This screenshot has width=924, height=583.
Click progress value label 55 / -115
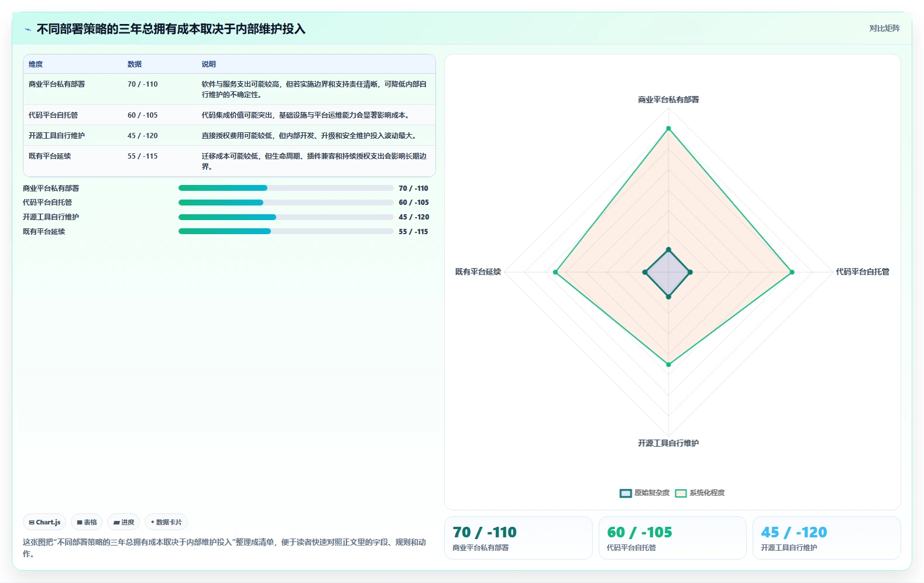point(413,232)
